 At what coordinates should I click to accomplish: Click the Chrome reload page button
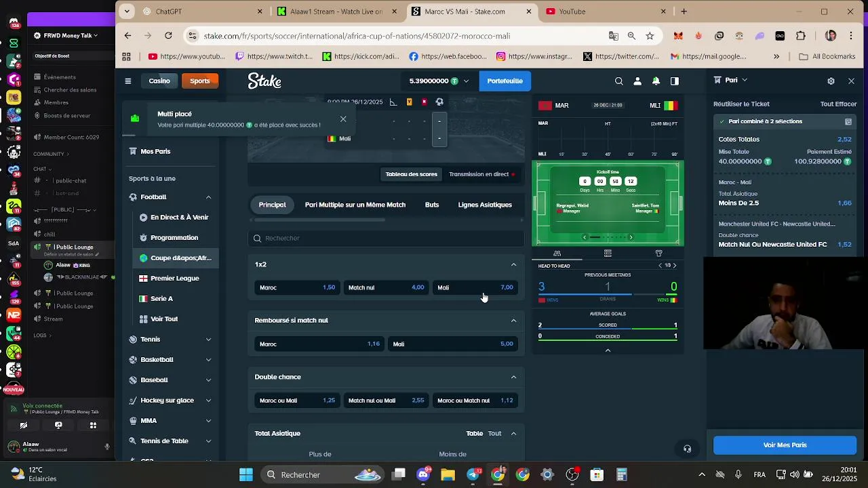168,35
